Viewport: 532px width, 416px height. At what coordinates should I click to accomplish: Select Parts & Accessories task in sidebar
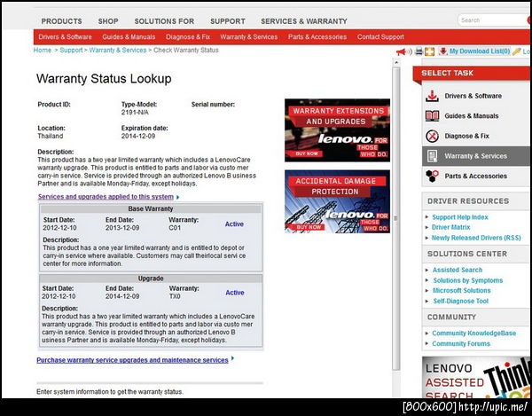coord(475,177)
